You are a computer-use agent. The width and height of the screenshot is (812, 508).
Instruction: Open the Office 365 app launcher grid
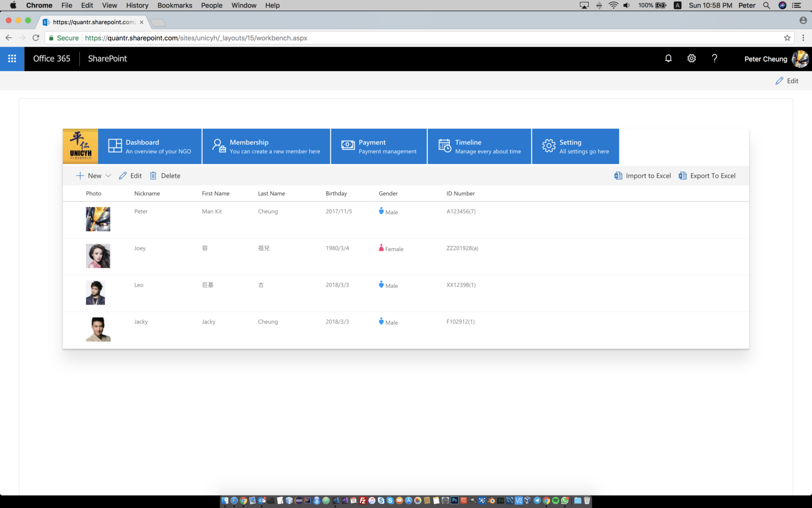pyautogui.click(x=12, y=59)
